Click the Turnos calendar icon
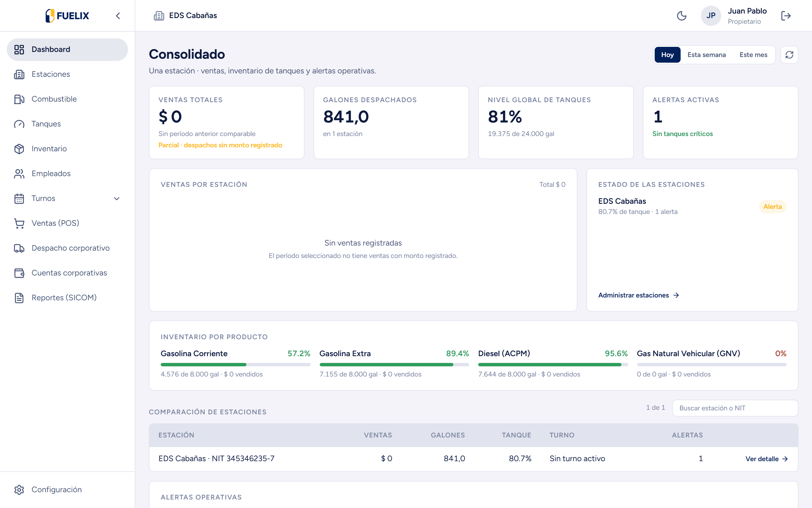Image resolution: width=812 pixels, height=508 pixels. click(x=19, y=199)
